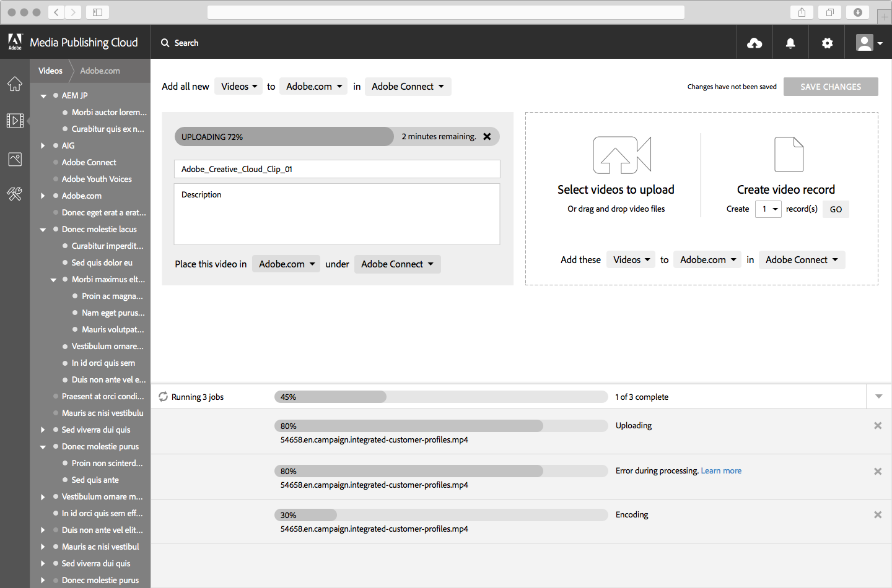Click the Create video record document icon

coord(789,154)
